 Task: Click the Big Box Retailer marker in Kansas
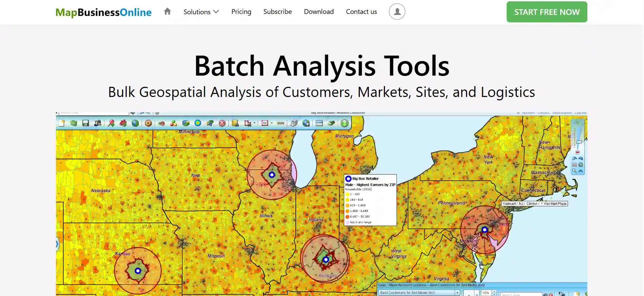[138, 271]
